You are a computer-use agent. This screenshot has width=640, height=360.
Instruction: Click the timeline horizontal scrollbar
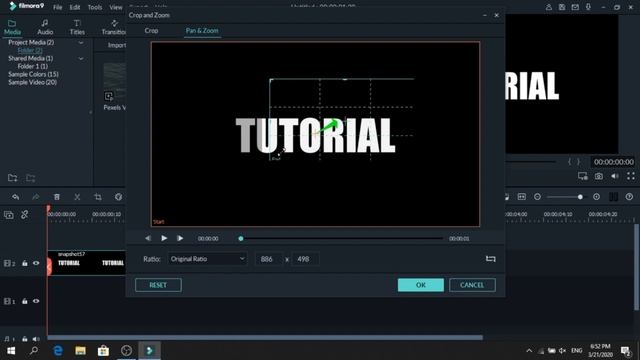click(x=265, y=338)
